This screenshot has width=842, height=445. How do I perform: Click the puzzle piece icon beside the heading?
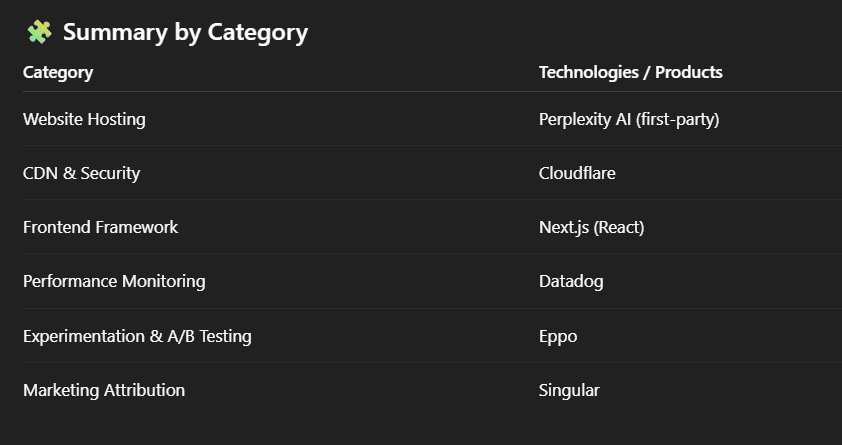(x=39, y=32)
